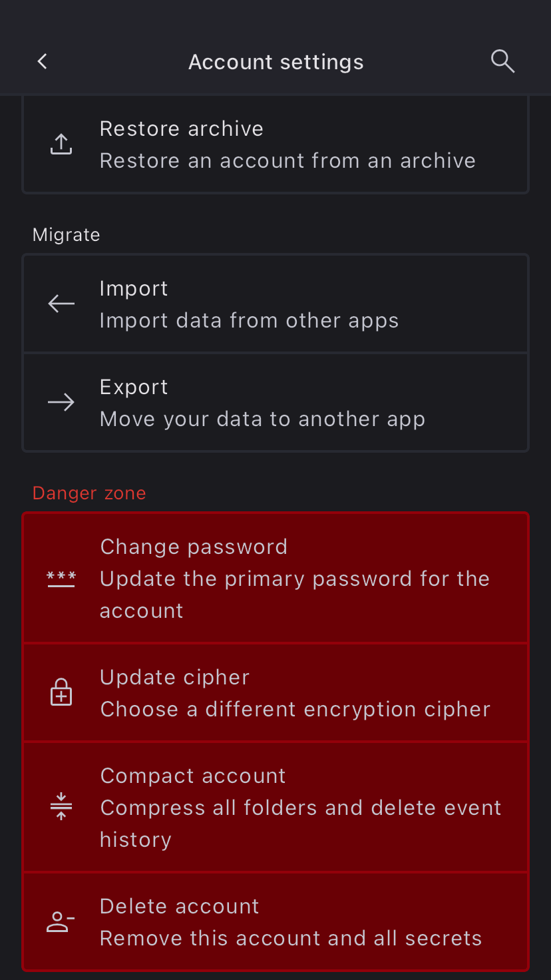
Task: Tap the Compact account compress icon
Action: [x=61, y=807]
